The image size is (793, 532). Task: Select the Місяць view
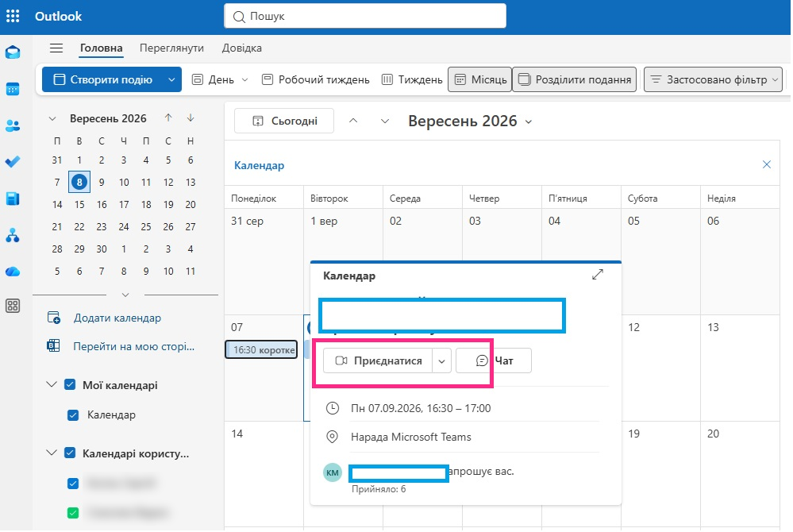click(x=480, y=79)
